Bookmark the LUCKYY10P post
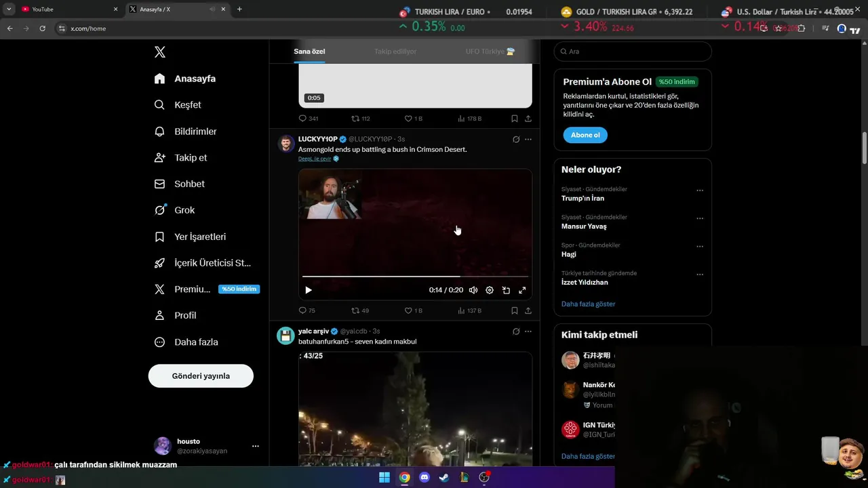Viewport: 868px width, 488px height. tap(515, 310)
